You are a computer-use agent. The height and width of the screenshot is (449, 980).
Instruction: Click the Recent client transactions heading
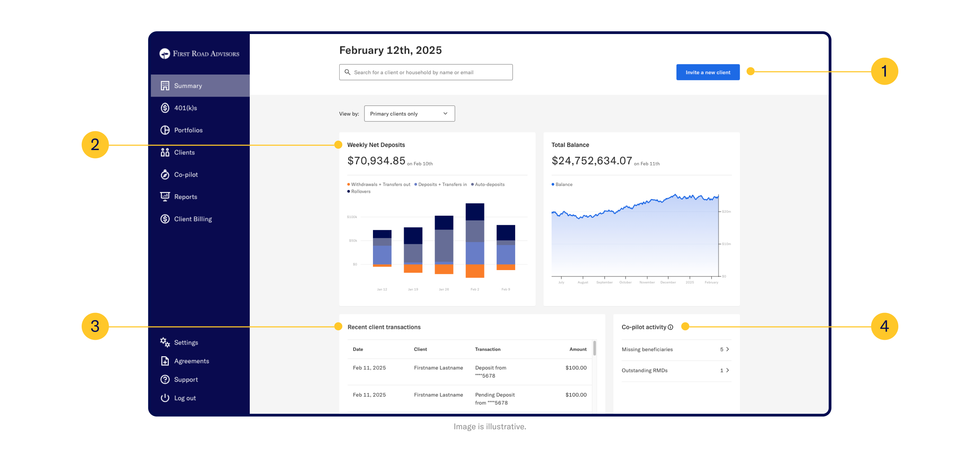(x=384, y=327)
